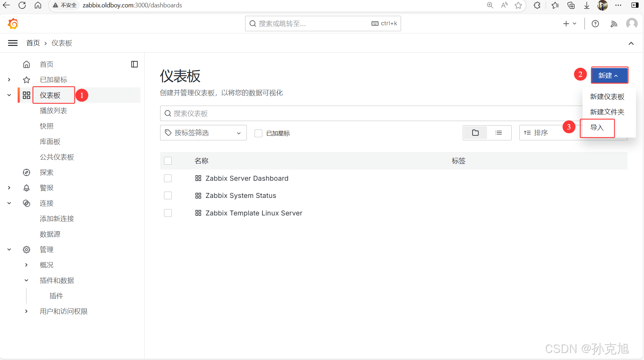The width and height of the screenshot is (644, 360).
Task: Open browser collections icon
Action: tap(571, 5)
